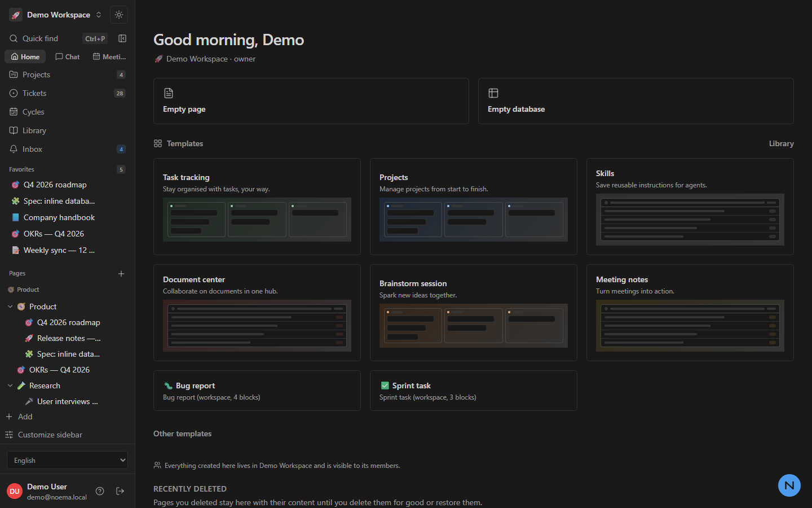The image size is (812, 508).
Task: Select the Skills template card
Action: (690, 207)
